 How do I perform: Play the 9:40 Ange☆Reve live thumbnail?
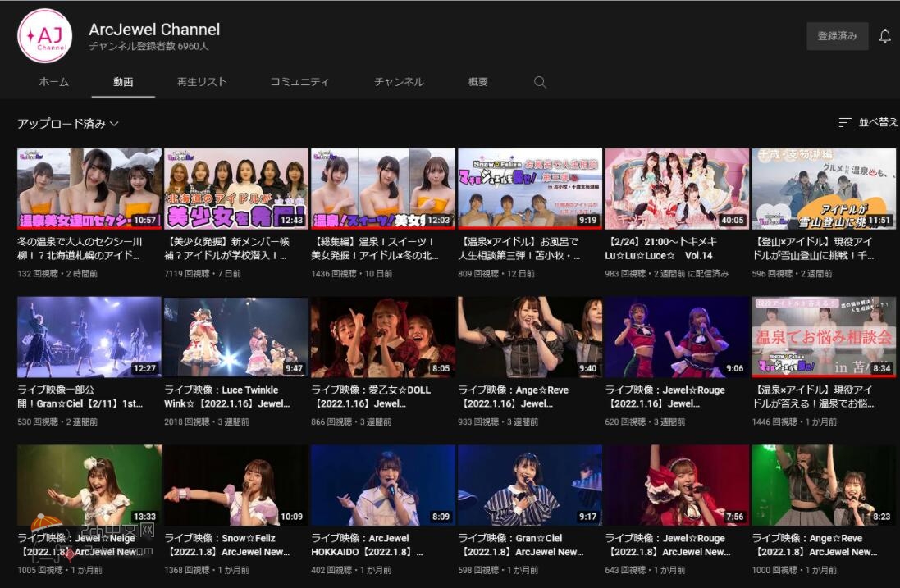530,337
